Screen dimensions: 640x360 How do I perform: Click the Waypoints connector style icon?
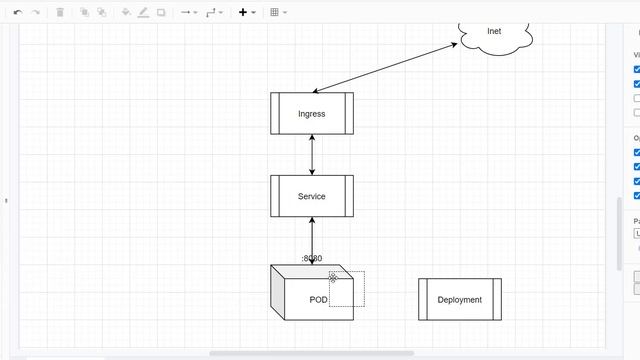(211, 13)
